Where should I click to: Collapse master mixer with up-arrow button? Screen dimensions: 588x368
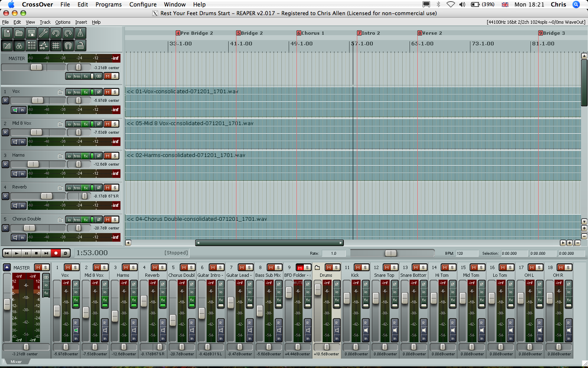click(x=7, y=267)
